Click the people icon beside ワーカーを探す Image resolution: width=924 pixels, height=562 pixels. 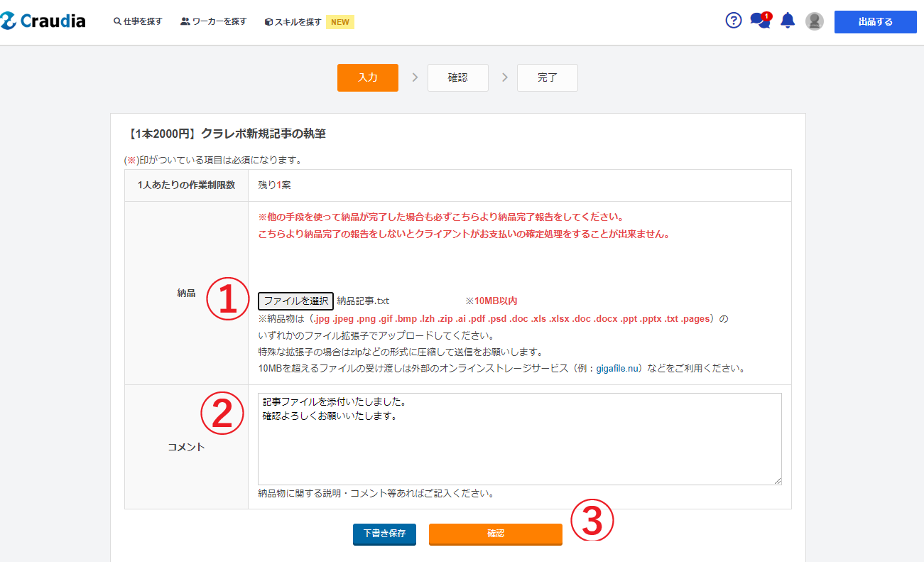(x=185, y=22)
